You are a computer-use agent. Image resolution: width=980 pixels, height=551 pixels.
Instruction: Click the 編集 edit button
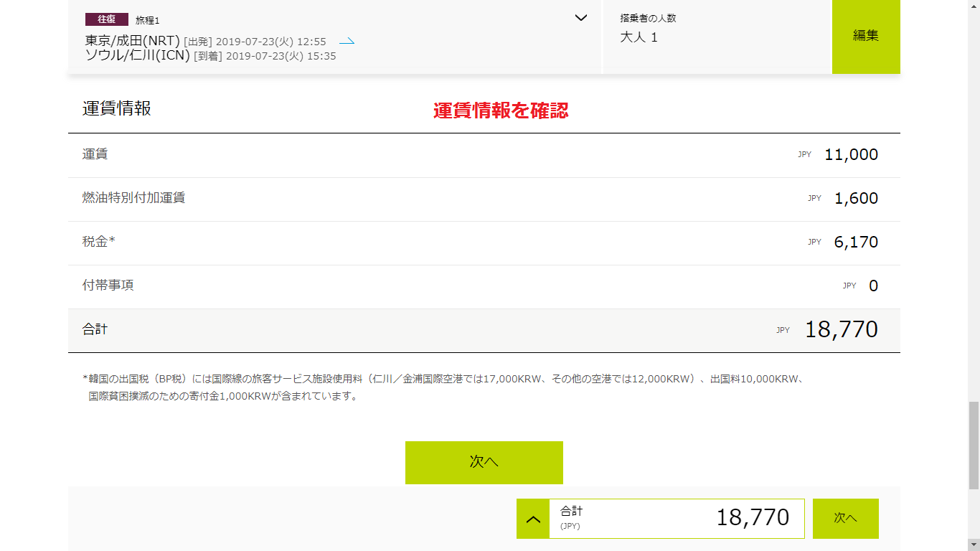pyautogui.click(x=865, y=36)
